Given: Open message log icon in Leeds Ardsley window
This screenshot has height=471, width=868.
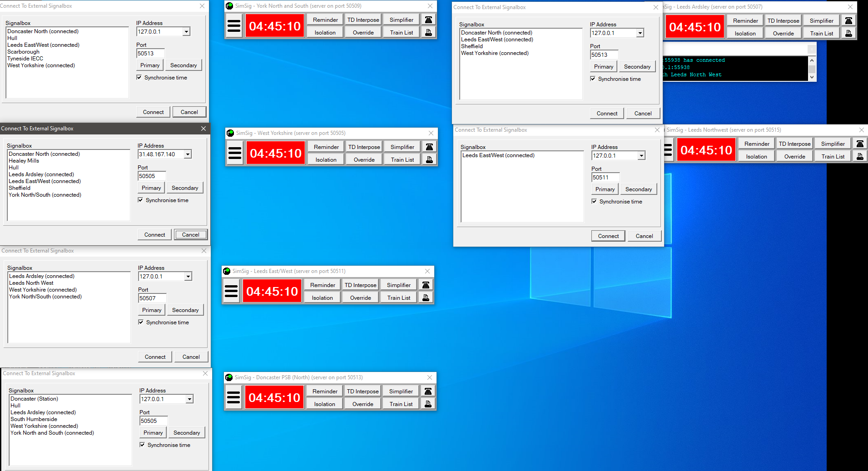Looking at the screenshot, I should point(848,33).
